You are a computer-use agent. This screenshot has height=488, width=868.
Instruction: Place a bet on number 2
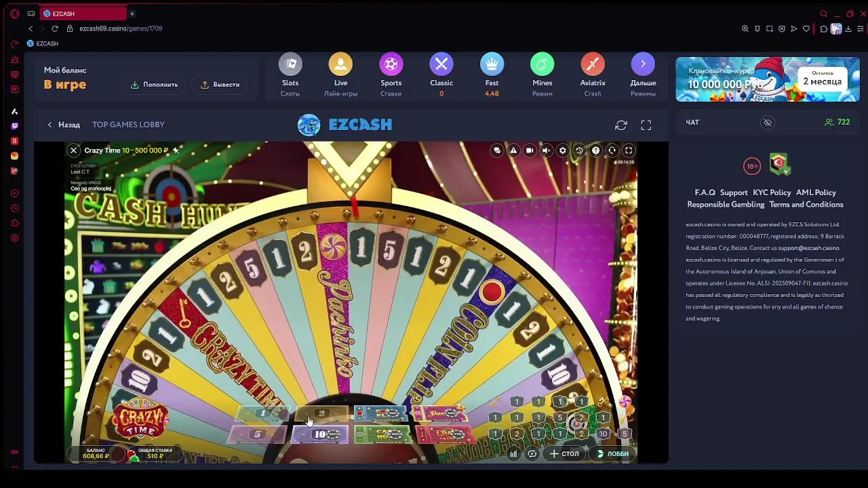[x=321, y=413]
